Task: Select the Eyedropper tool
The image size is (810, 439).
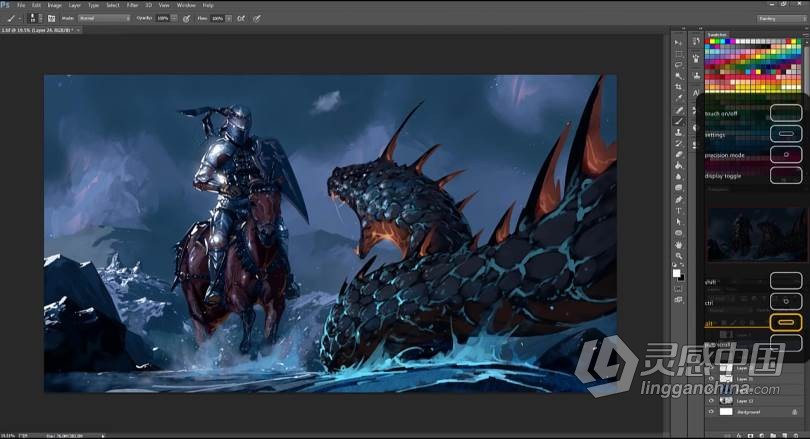Action: pos(678,98)
